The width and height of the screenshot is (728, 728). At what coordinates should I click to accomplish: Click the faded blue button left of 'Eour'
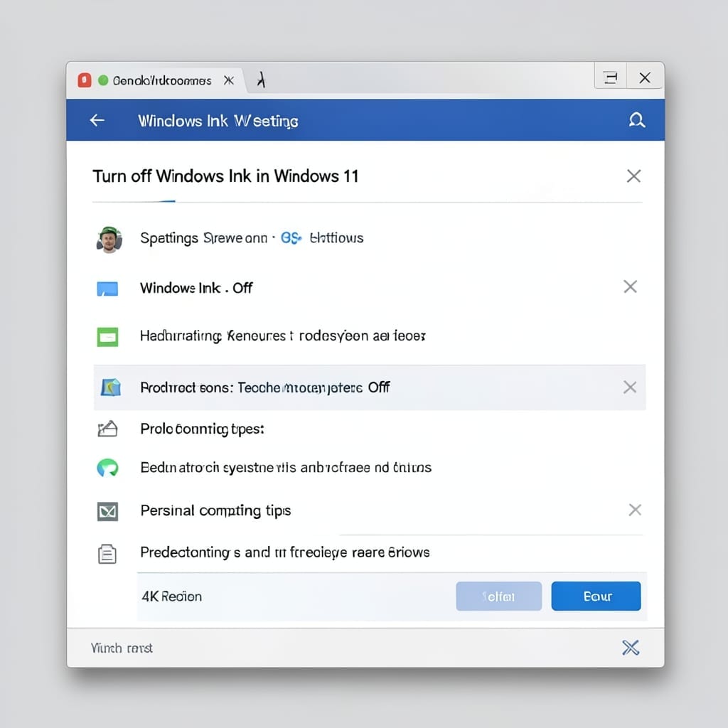point(498,596)
